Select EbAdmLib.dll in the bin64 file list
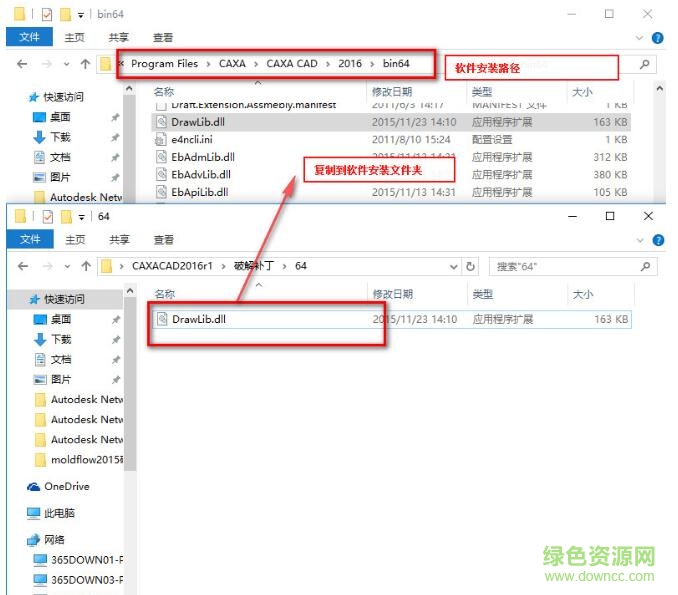 [391, 157]
